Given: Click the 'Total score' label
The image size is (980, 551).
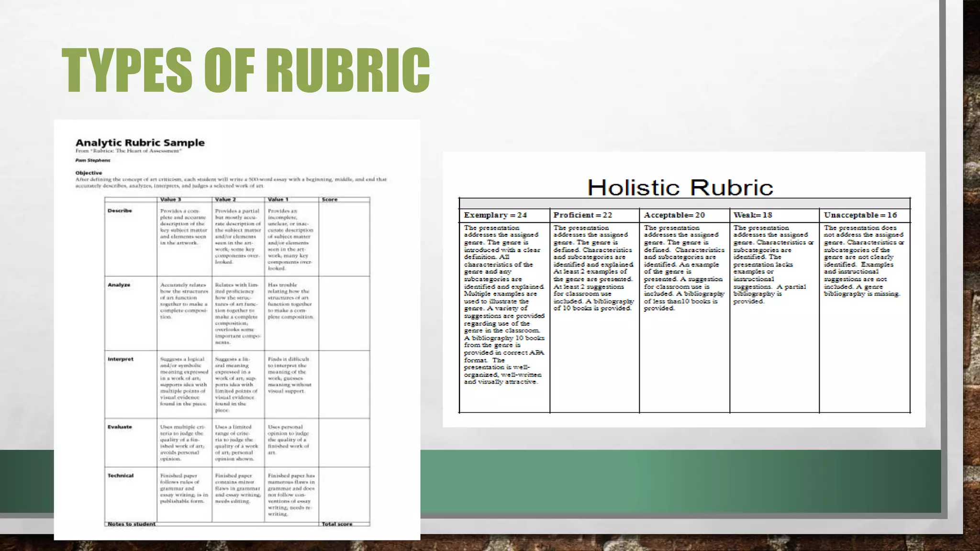Looking at the screenshot, I should (x=337, y=524).
